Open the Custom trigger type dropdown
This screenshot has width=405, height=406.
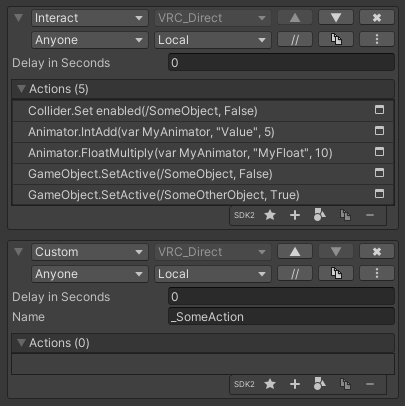click(x=90, y=252)
